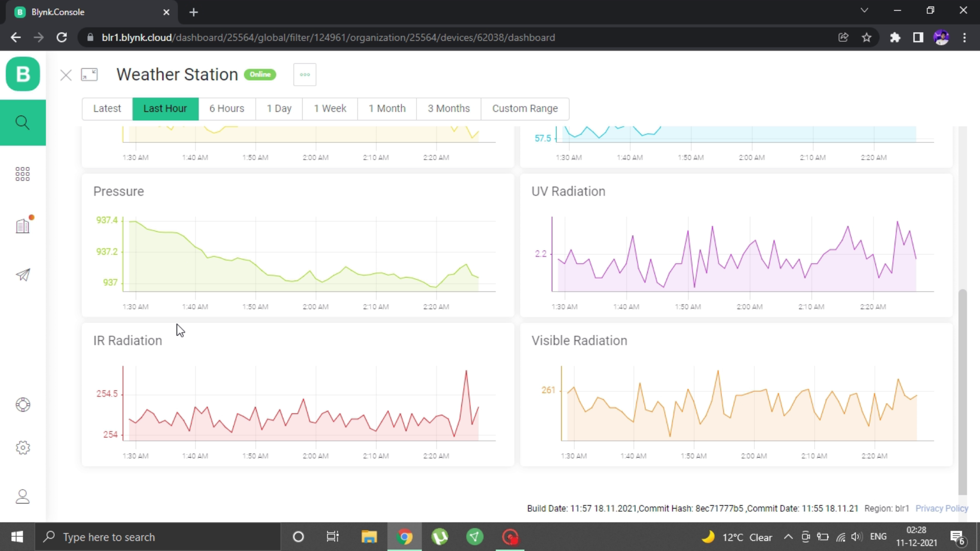Bookmark this page with the star icon
Viewport: 980px width, 551px height.
(x=867, y=37)
